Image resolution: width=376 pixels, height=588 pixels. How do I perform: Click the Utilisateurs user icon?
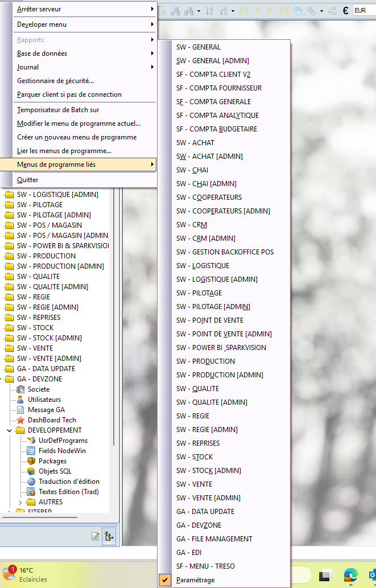click(x=21, y=400)
